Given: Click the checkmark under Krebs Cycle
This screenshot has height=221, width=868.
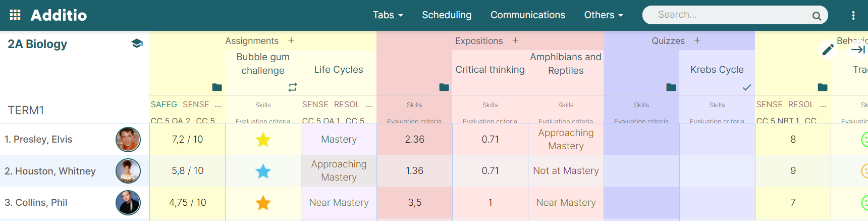Looking at the screenshot, I should coord(747,87).
